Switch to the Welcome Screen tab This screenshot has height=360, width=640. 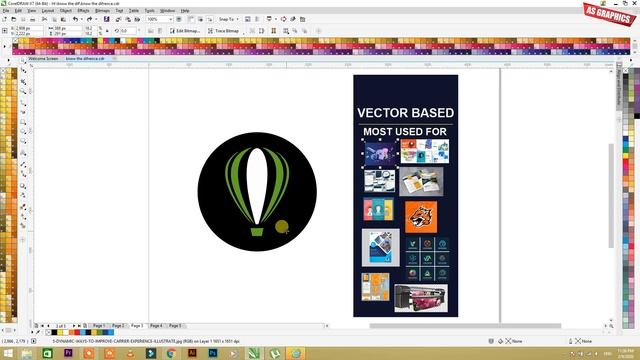click(x=43, y=59)
